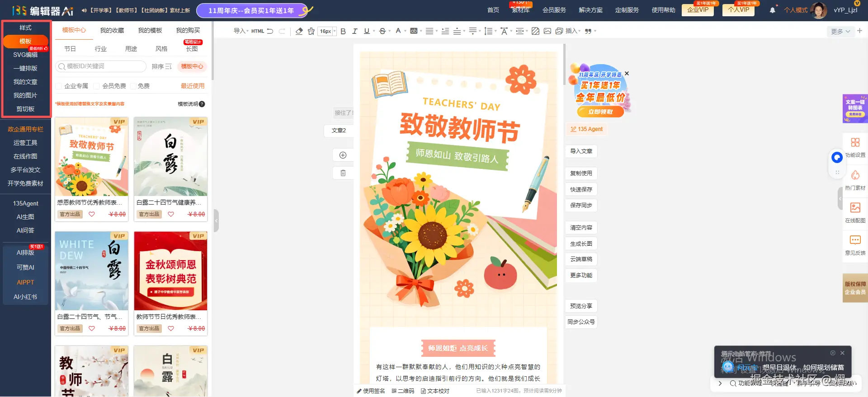Click the multi-image insert icon
Image resolution: width=868 pixels, height=397 pixels.
[x=559, y=31]
